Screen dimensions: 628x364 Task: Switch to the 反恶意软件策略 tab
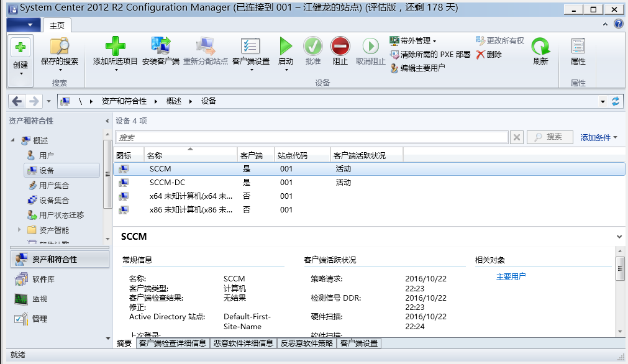click(x=307, y=343)
